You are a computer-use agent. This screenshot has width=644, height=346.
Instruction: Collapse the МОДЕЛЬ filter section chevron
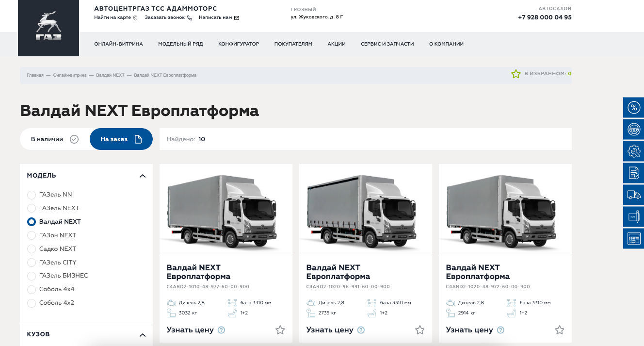143,176
